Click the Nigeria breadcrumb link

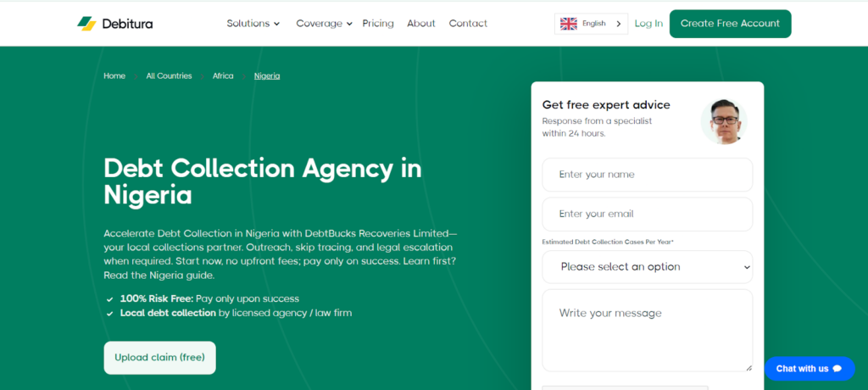267,76
